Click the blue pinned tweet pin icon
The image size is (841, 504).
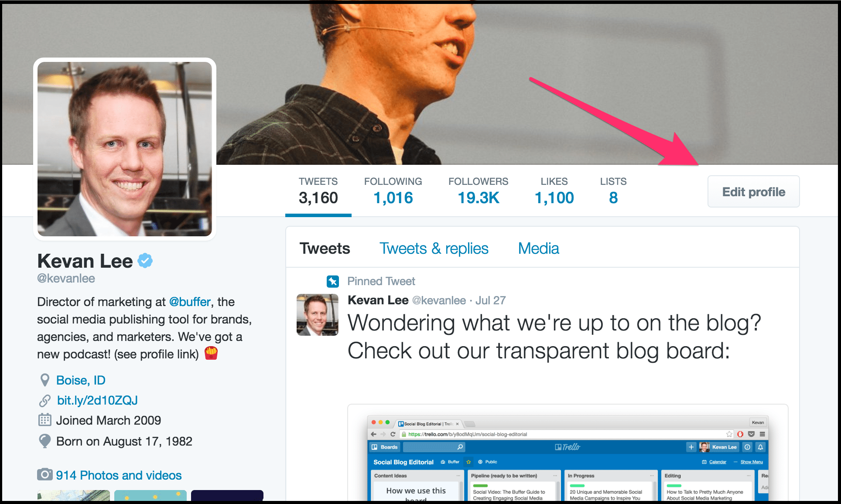coord(333,281)
